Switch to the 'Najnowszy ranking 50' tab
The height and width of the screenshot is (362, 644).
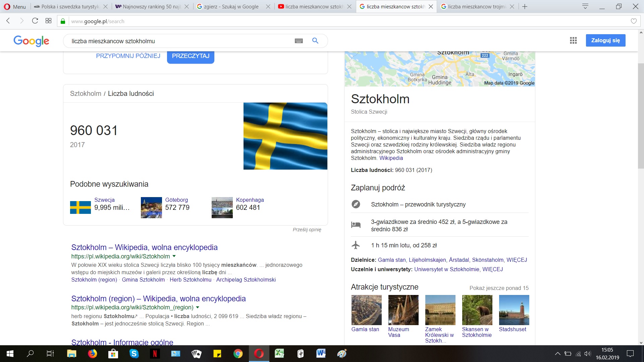tap(152, 6)
